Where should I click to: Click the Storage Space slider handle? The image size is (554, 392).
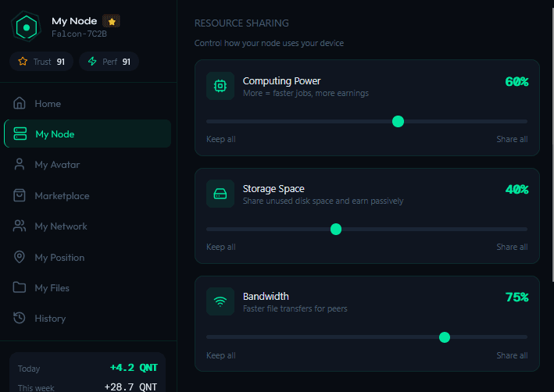[x=336, y=230]
